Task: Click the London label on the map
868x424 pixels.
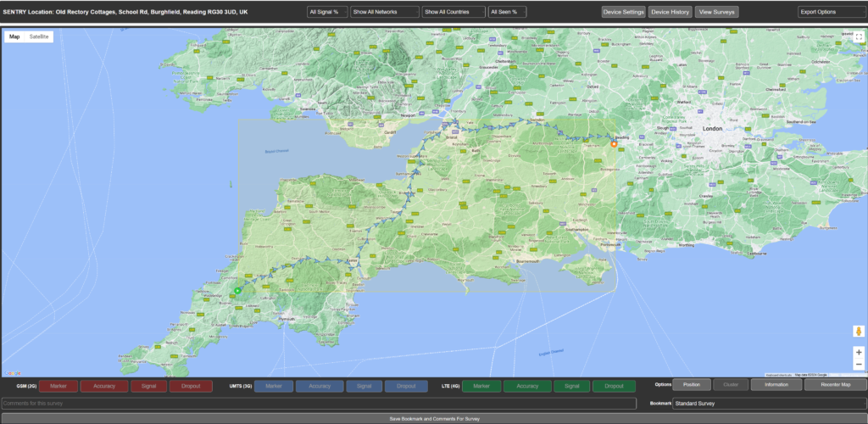Action: pos(712,128)
